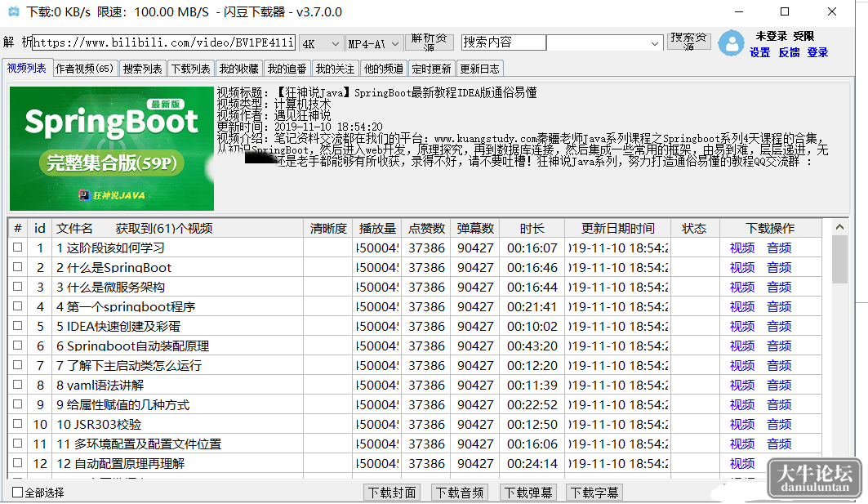The height and width of the screenshot is (504, 868).
Task: Click 视频 link for 4 第一个springboot程序
Action: point(741,306)
